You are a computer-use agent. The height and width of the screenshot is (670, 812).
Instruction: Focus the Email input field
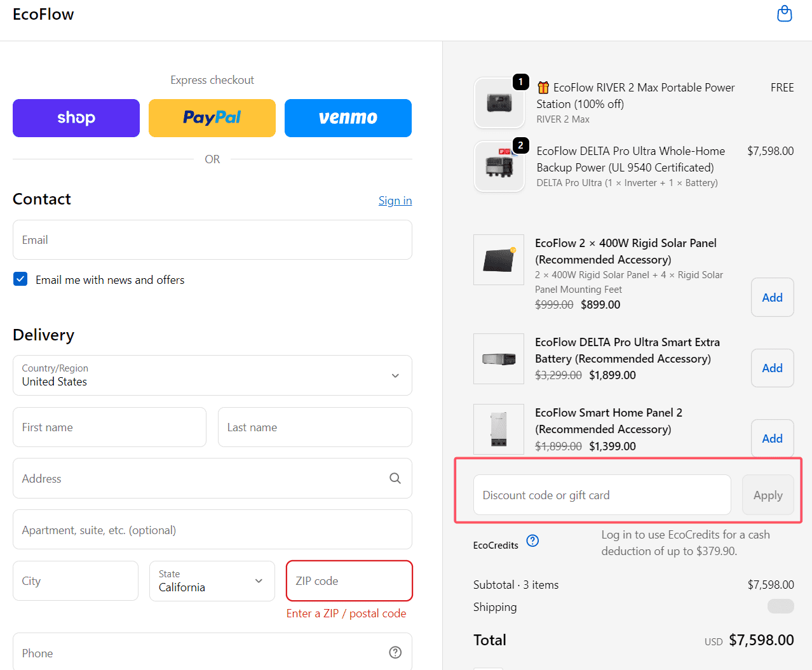212,239
